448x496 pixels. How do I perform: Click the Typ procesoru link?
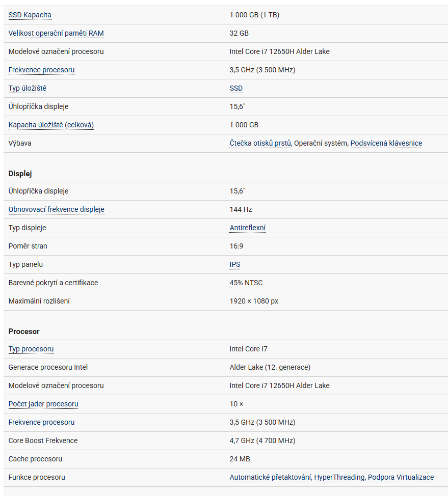pyautogui.click(x=31, y=349)
